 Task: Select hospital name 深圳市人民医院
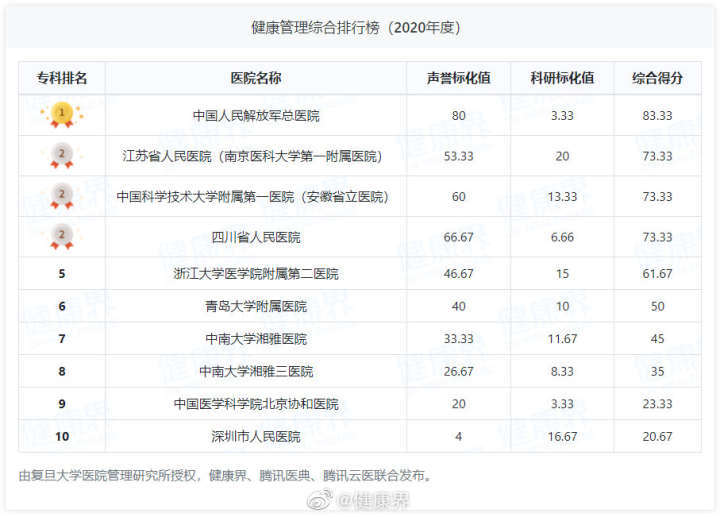(256, 437)
